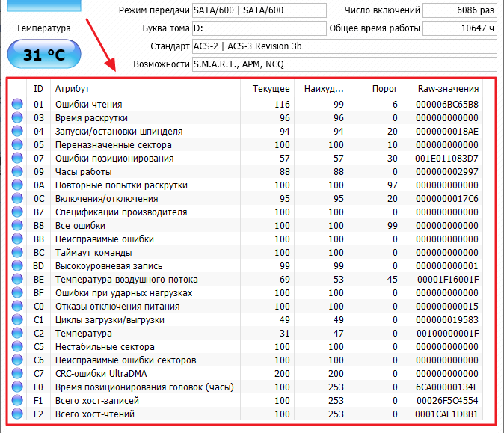The height and width of the screenshot is (433, 504).
Task: Click the Температура label above the indicator
Action: 43,28
